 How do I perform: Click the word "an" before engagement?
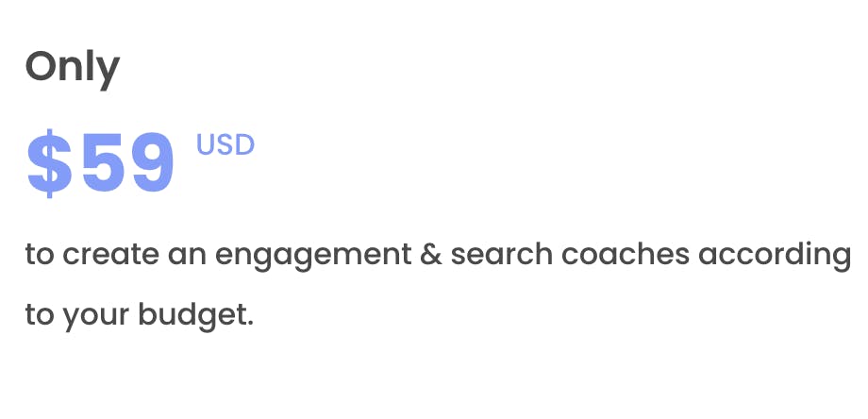pyautogui.click(x=188, y=257)
